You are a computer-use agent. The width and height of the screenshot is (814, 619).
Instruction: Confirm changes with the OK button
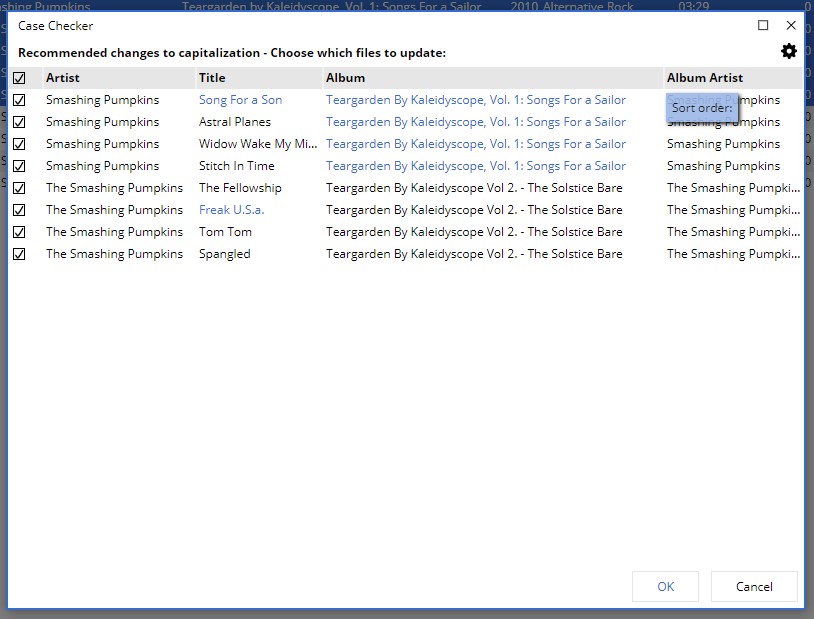(665, 586)
